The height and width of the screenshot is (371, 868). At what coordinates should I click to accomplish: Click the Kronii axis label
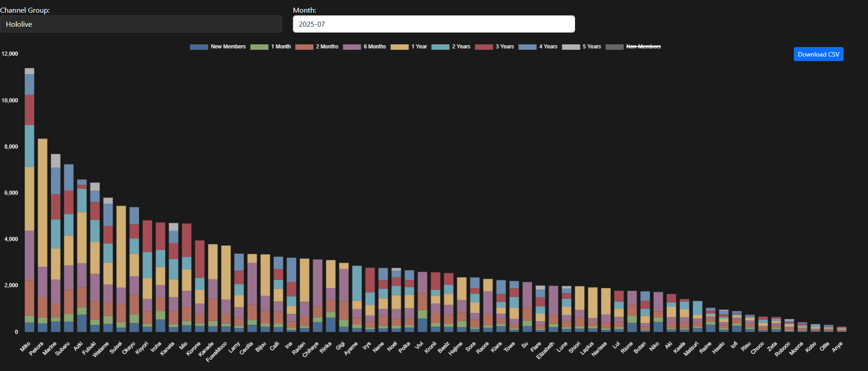coord(430,347)
